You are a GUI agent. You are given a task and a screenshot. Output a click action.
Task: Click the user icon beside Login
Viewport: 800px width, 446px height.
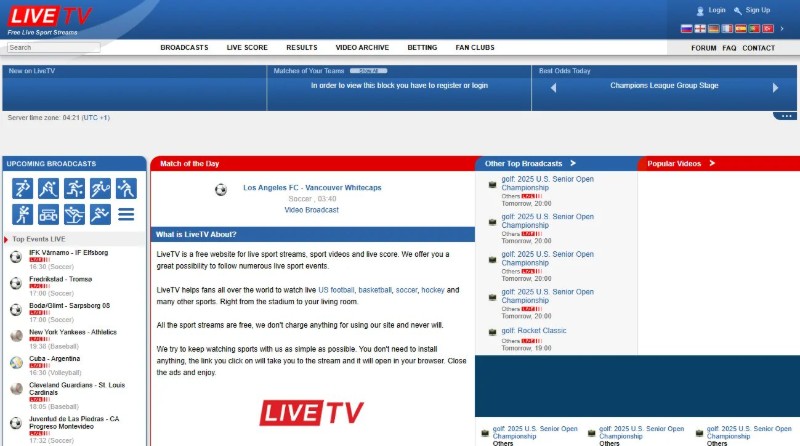(700, 11)
